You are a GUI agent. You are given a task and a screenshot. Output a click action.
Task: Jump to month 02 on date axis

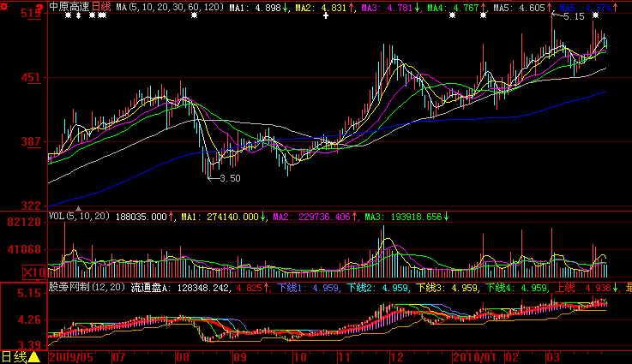512,357
